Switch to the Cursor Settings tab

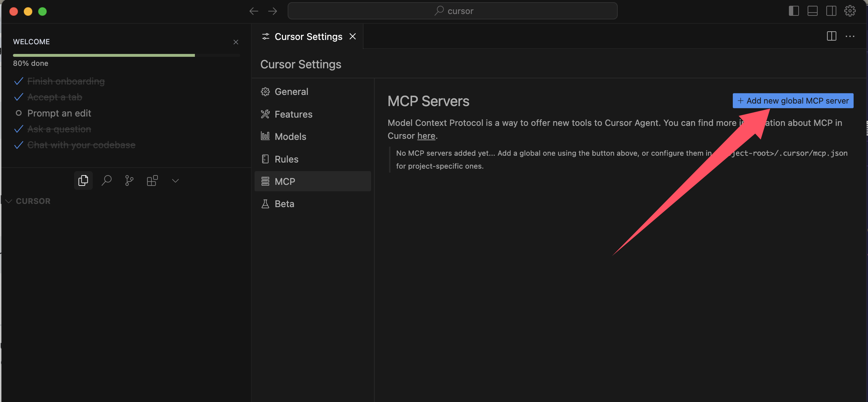click(x=307, y=36)
